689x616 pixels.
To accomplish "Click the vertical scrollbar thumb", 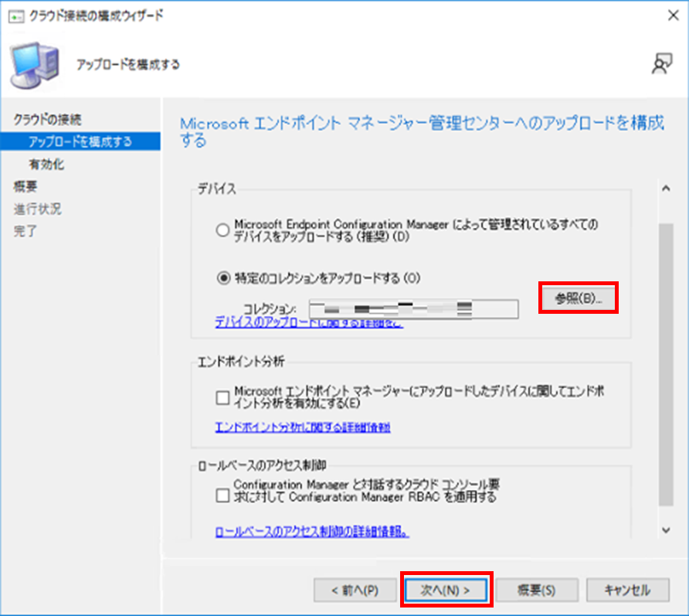I will tap(666, 365).
